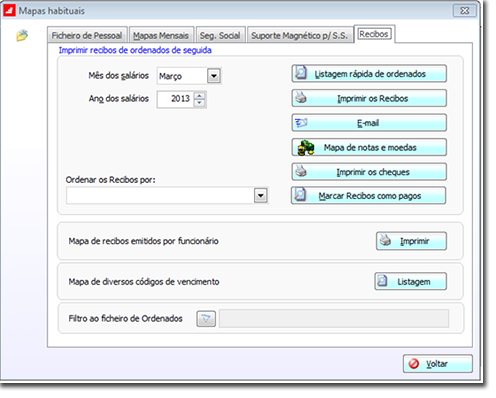Switch to the Ficheiro de Pessoal tab
The width and height of the screenshot is (496, 398).
pyautogui.click(x=87, y=35)
